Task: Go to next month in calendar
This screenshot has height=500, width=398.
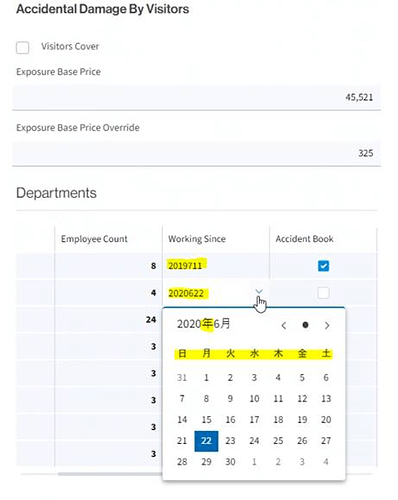Action: [x=327, y=325]
